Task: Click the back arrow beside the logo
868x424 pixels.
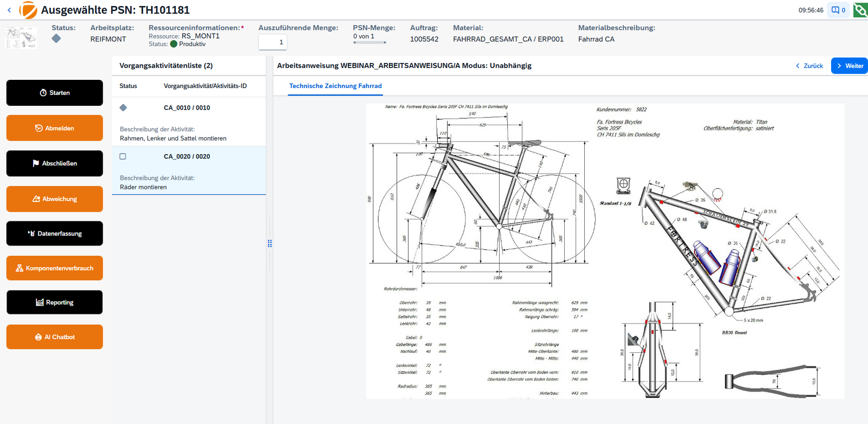Action: coord(9,10)
